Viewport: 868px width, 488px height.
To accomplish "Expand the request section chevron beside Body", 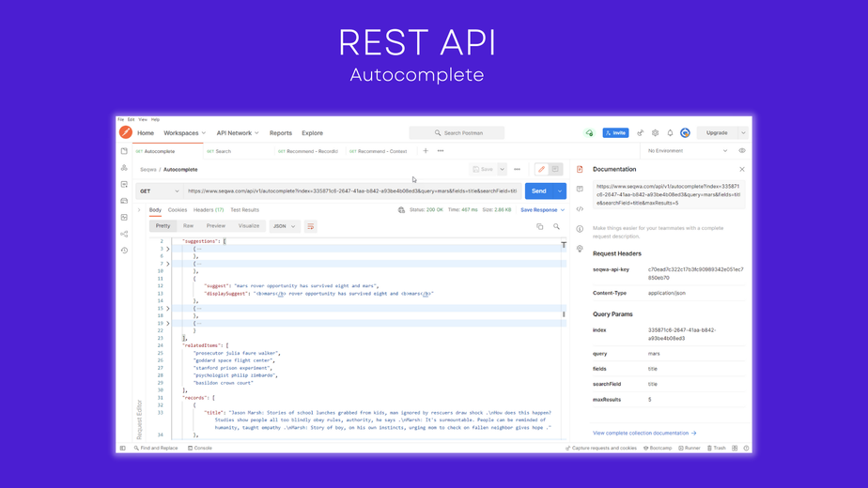I will coord(139,209).
